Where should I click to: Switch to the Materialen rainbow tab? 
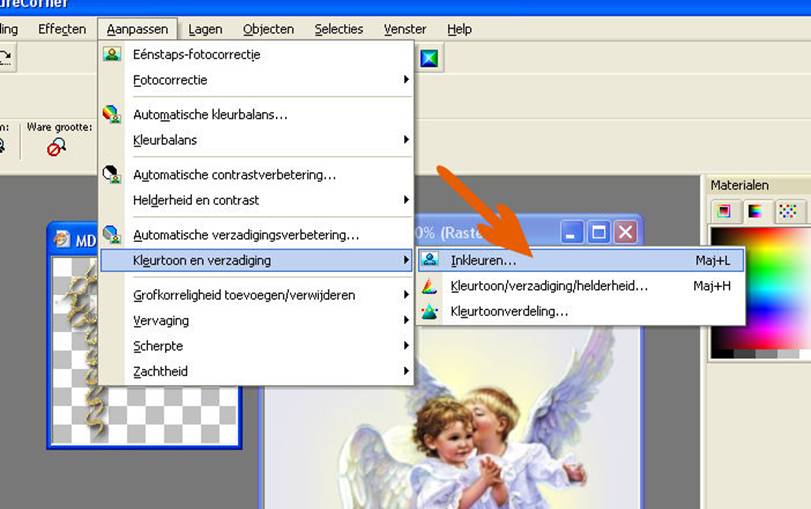coord(755,211)
